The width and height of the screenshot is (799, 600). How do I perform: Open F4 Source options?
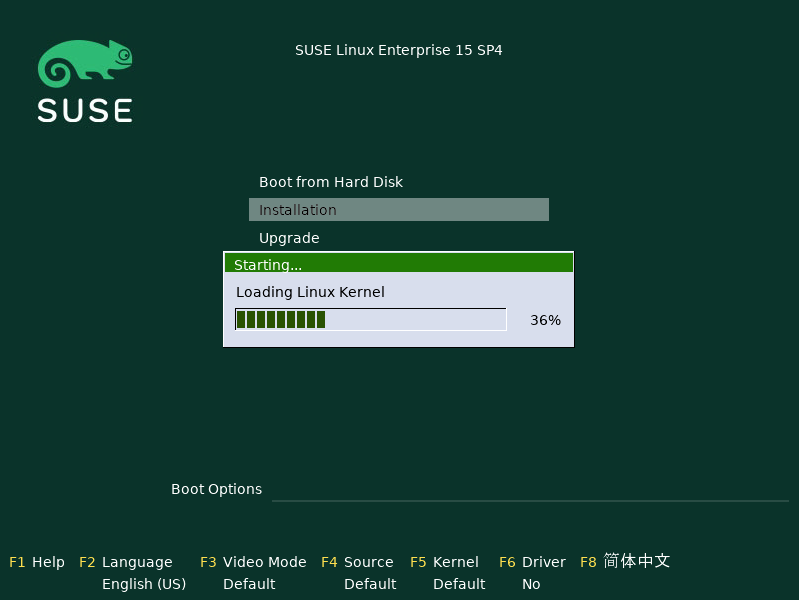coord(357,562)
